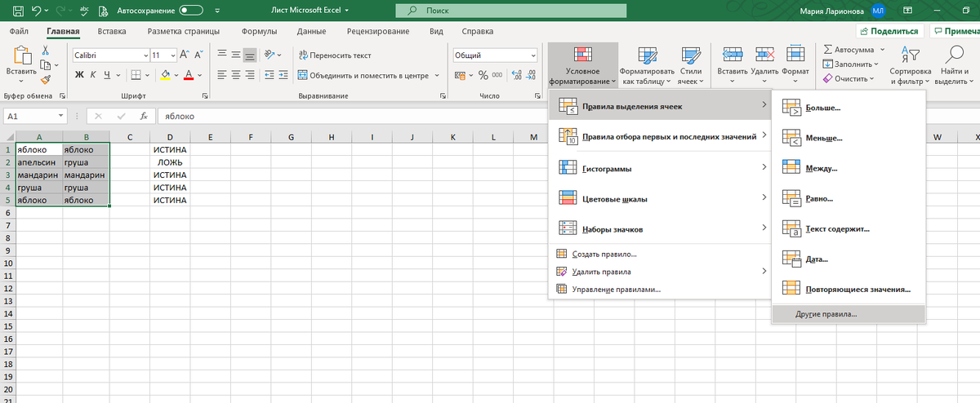Open the Файл tab

(20, 31)
